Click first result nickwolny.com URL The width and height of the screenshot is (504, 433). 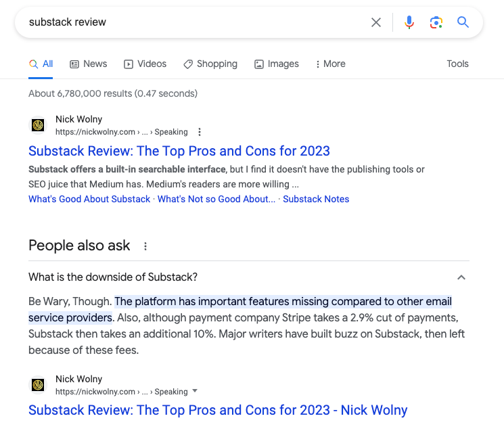click(x=122, y=132)
